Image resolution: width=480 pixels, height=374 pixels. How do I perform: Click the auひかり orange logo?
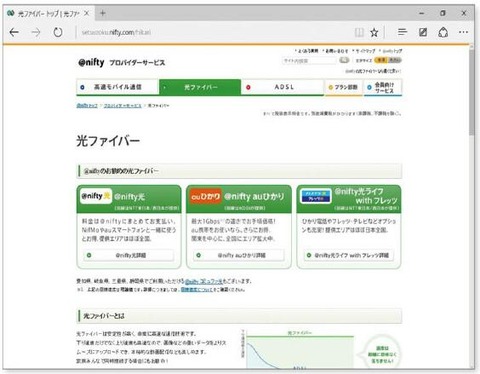click(x=205, y=197)
